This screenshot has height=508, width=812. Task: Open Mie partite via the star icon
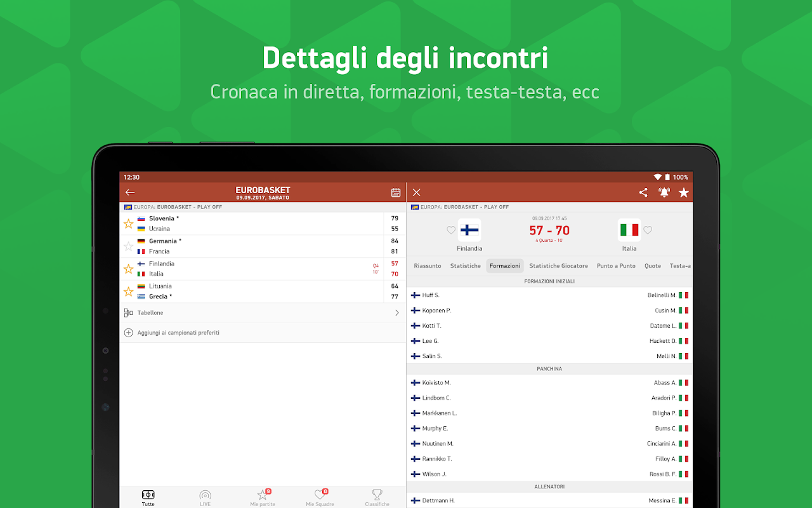(x=262, y=497)
